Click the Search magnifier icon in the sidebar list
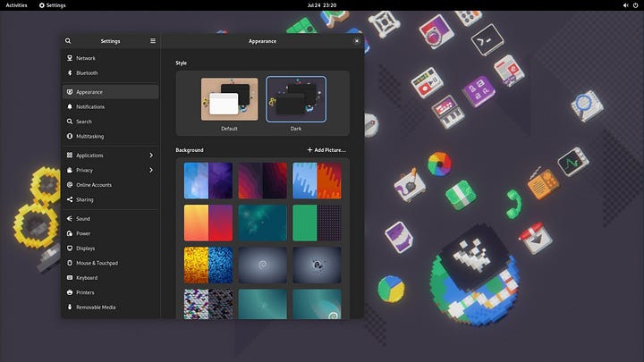 pos(70,122)
